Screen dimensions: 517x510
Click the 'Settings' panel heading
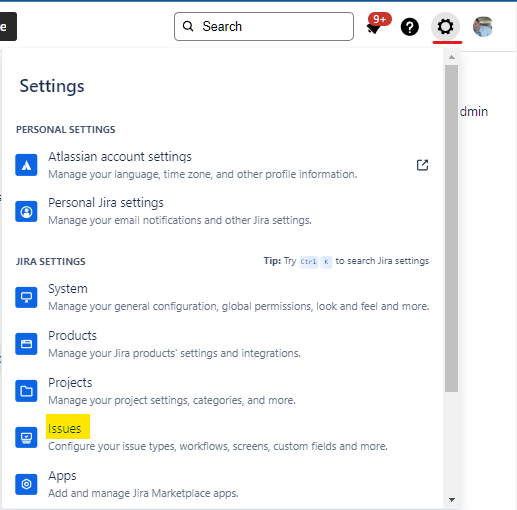tap(52, 86)
